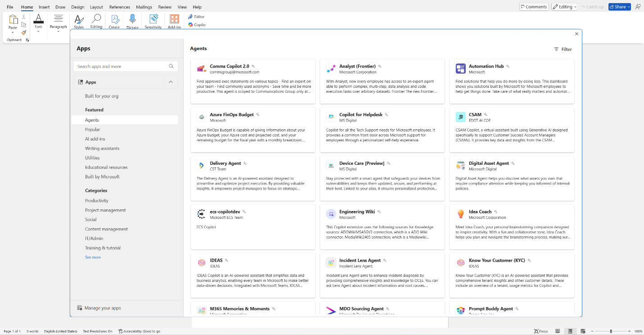Launch Copilot from the ribbon

(197, 25)
